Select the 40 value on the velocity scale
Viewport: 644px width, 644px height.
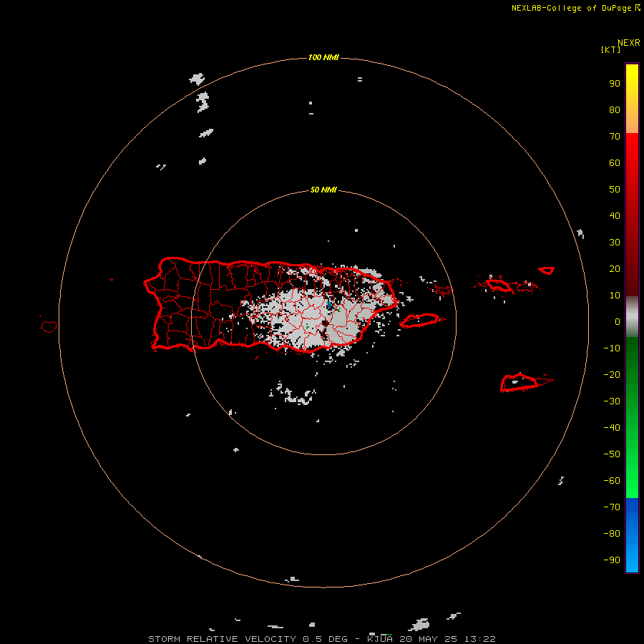click(615, 215)
